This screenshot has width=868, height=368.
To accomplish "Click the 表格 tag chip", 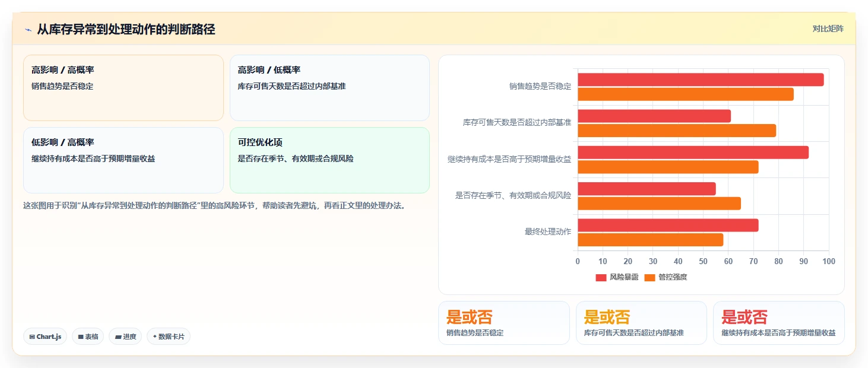I will click(x=88, y=337).
